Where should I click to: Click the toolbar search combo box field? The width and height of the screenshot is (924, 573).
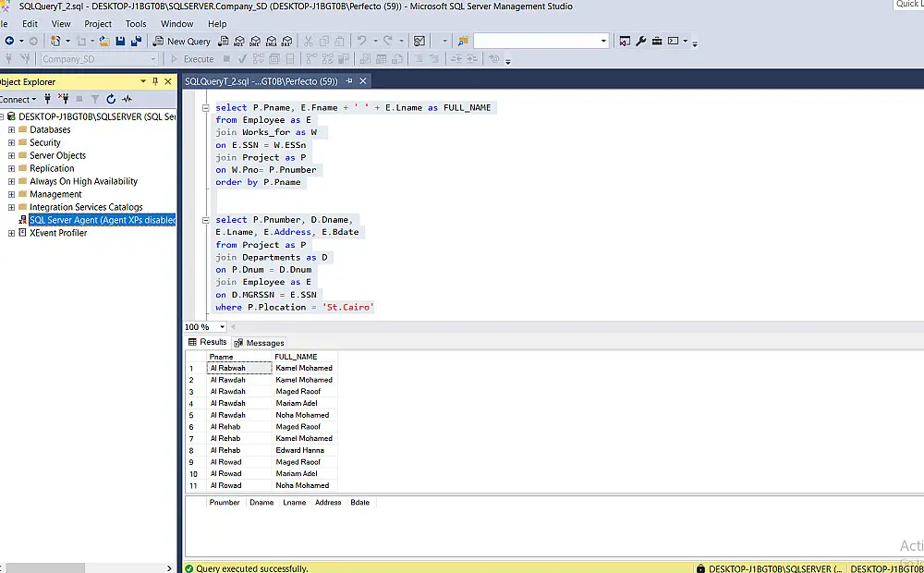click(541, 41)
